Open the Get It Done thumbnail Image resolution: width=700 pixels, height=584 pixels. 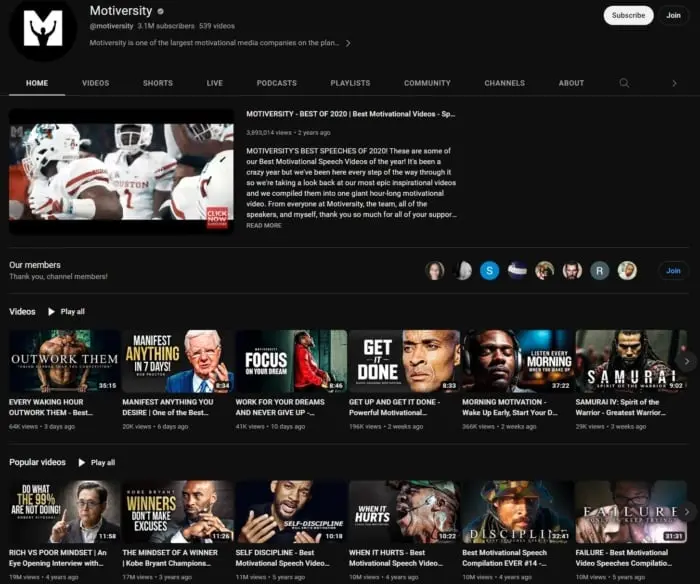[x=405, y=361]
